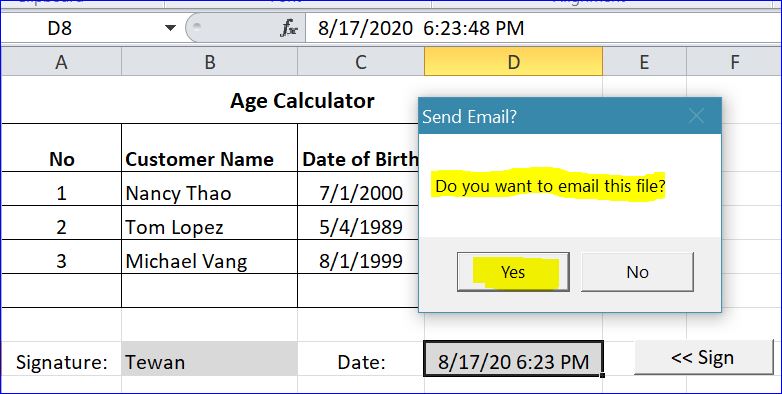Click the fx insert function icon
The height and width of the screenshot is (394, 782).
[289, 28]
